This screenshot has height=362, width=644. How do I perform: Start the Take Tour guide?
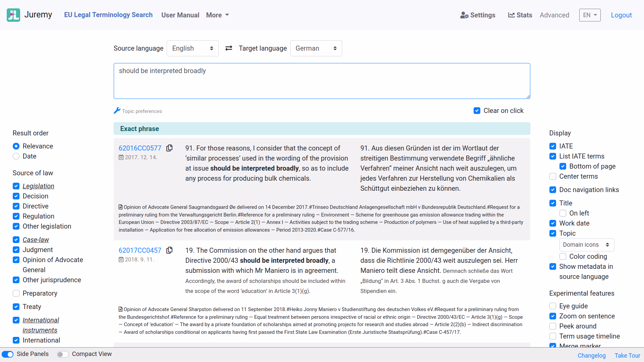click(x=627, y=355)
